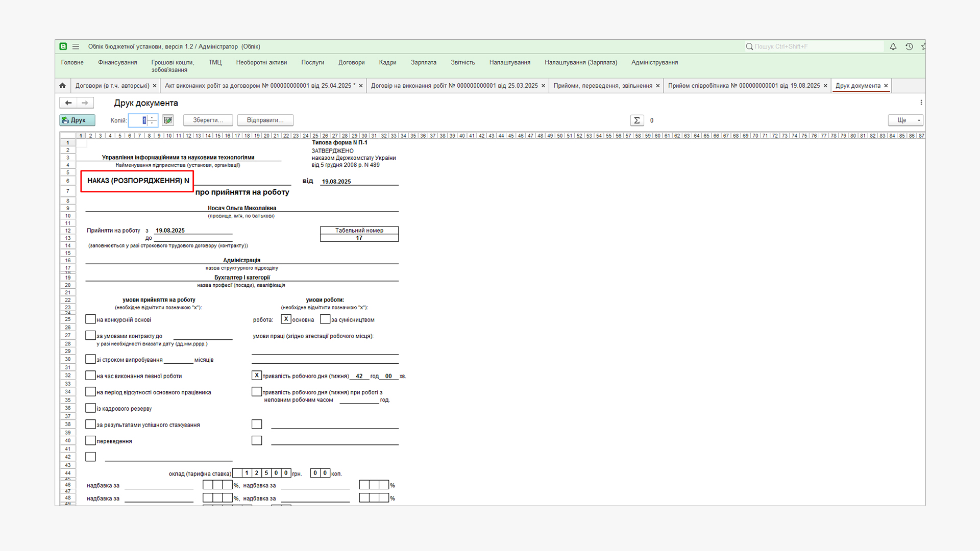Click the 'Зберегти...' button
The image size is (980, 551).
(208, 120)
